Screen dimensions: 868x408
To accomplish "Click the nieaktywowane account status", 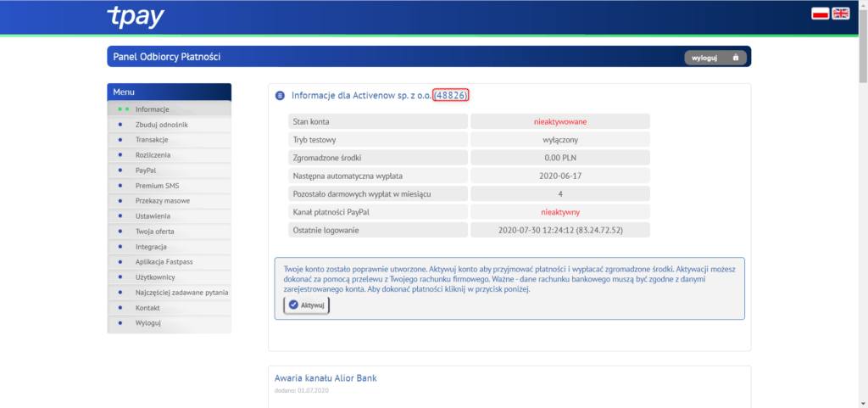I will click(560, 121).
